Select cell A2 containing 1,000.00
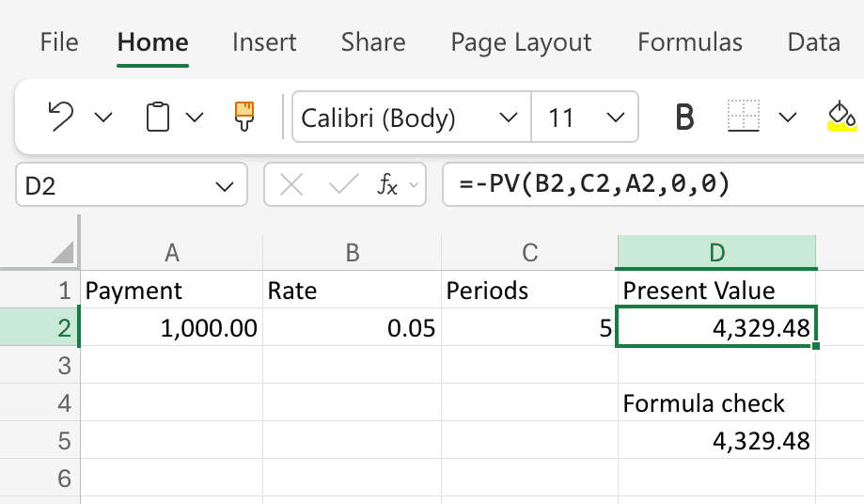 point(171,328)
